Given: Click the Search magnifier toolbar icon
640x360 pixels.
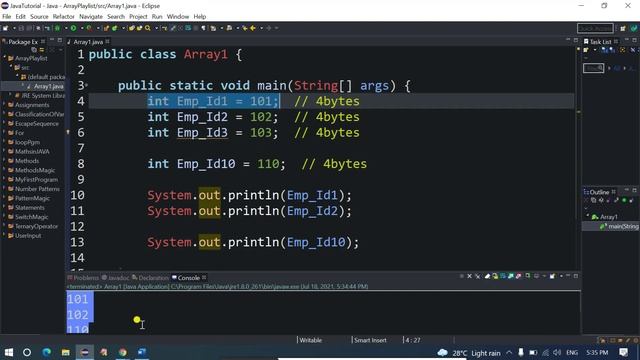Looking at the screenshot, I should pyautogui.click(x=148, y=28).
